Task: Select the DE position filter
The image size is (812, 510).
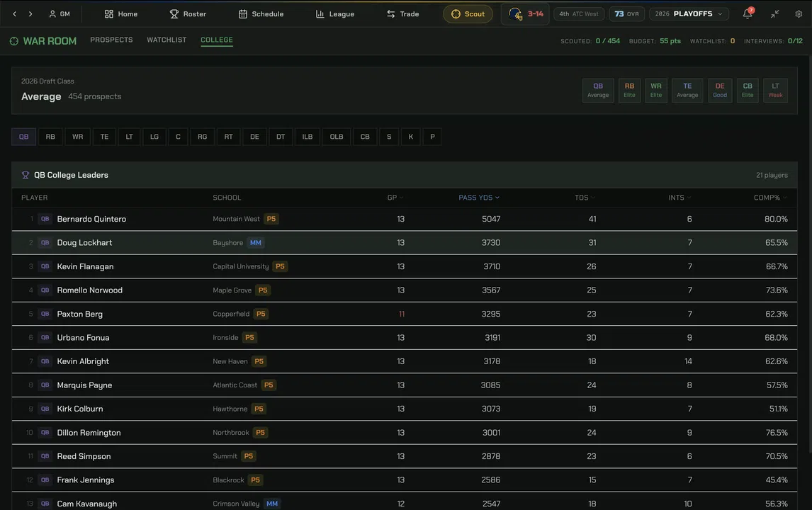Action: point(255,137)
